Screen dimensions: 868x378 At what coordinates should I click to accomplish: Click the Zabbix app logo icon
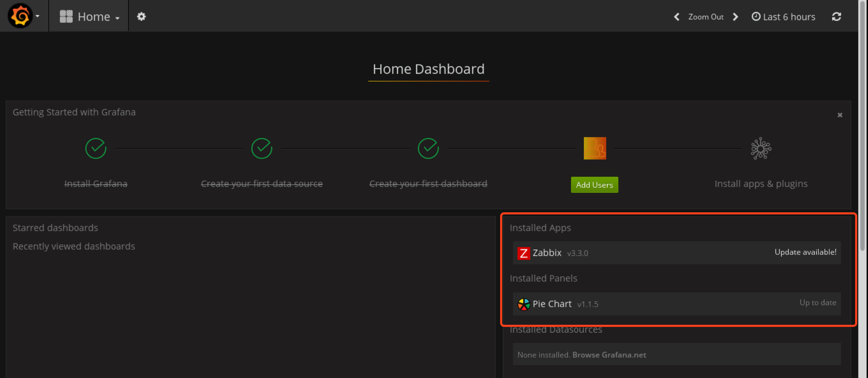[x=523, y=253]
